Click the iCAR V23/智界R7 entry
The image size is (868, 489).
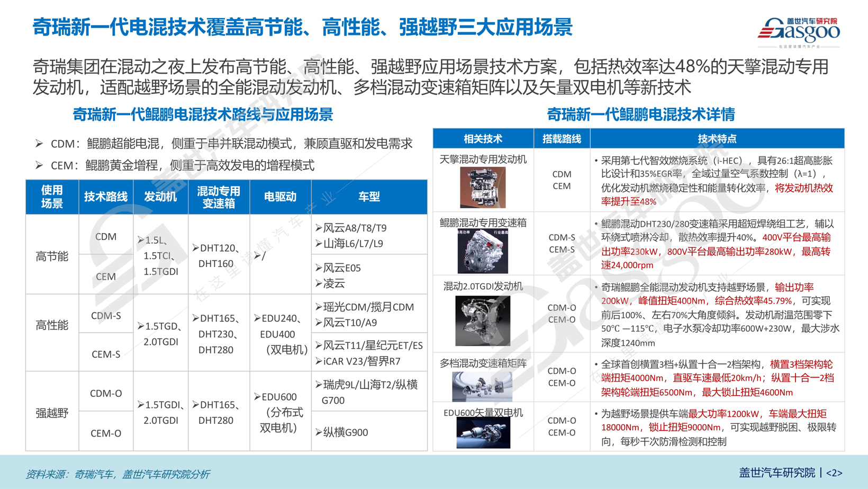click(x=358, y=361)
